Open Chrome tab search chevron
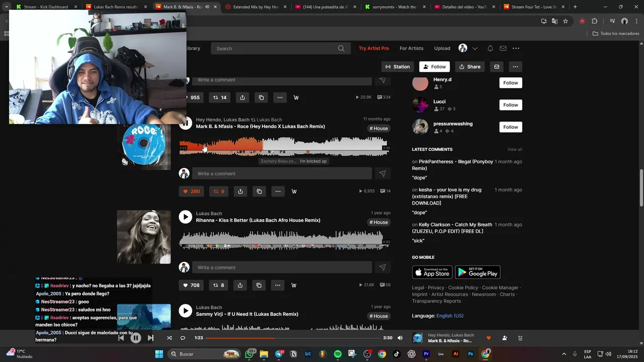Viewport: 644px width, 362px height. click(6, 7)
